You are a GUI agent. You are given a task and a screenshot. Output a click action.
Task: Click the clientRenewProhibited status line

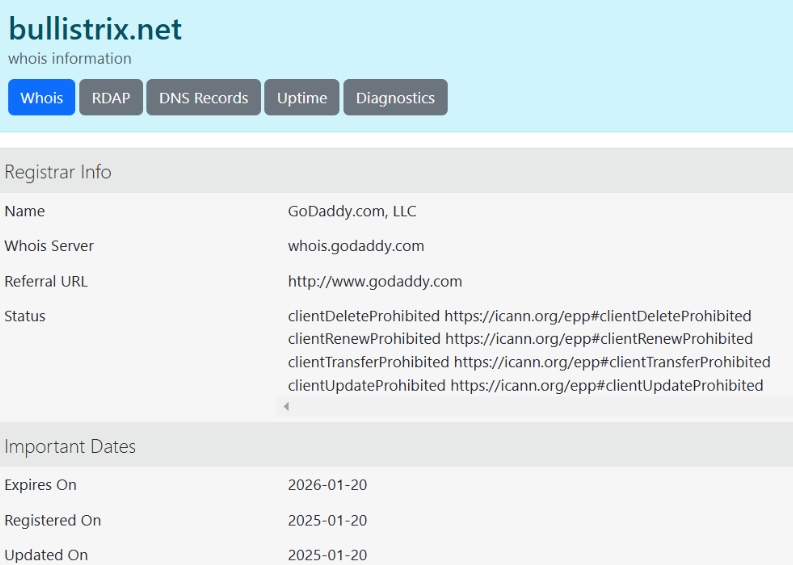pos(520,339)
